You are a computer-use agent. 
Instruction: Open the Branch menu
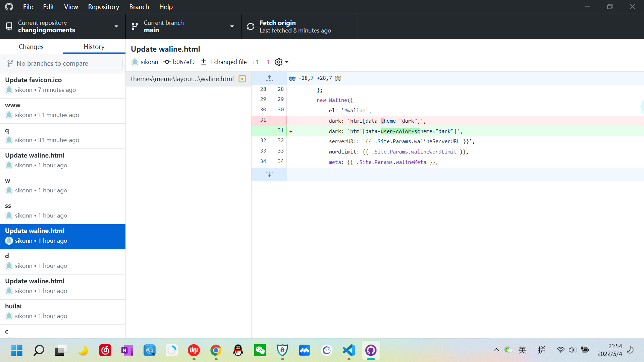click(139, 7)
